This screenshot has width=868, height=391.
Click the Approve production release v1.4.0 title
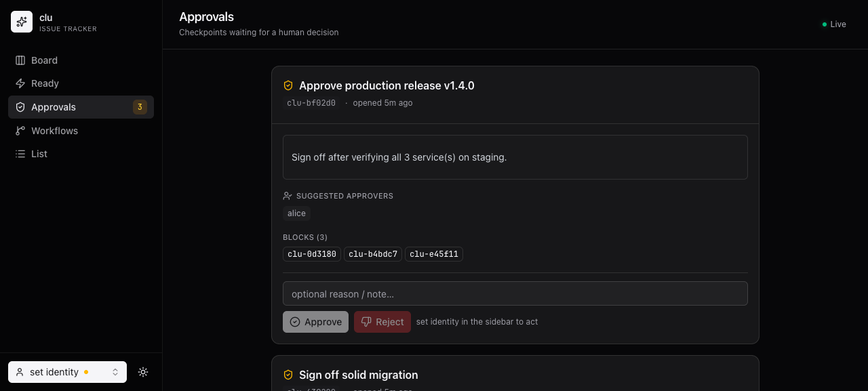coord(387,85)
